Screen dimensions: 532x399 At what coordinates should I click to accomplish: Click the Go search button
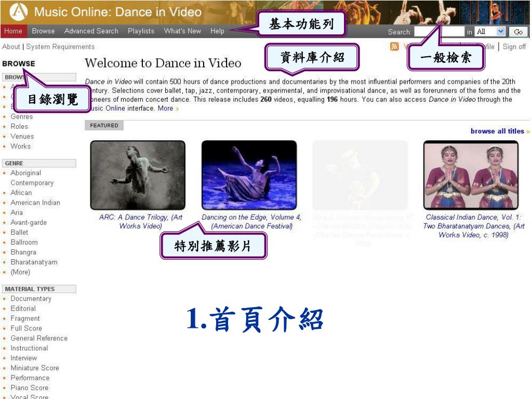coord(518,32)
